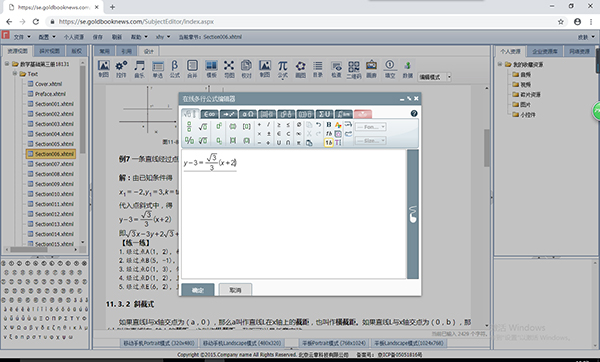Collapse the Text folder in the tree
Screen dimensions: 600x362
click(x=15, y=73)
